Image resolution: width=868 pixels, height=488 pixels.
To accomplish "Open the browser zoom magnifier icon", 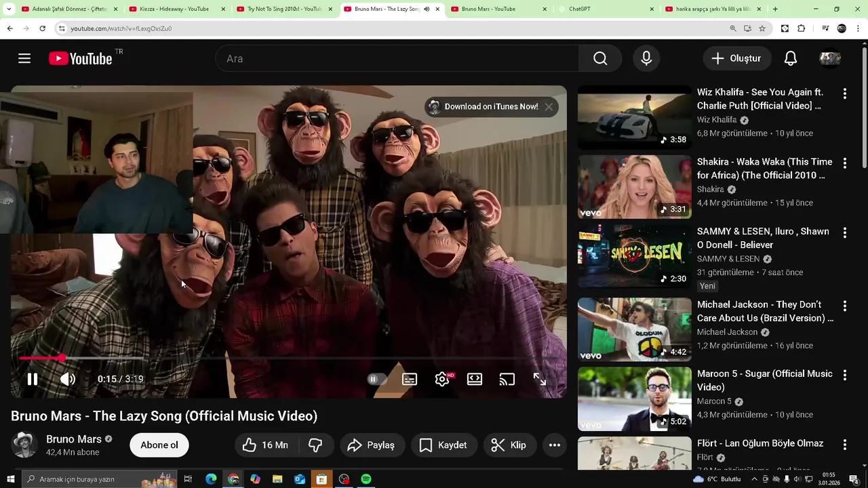I will tap(732, 28).
